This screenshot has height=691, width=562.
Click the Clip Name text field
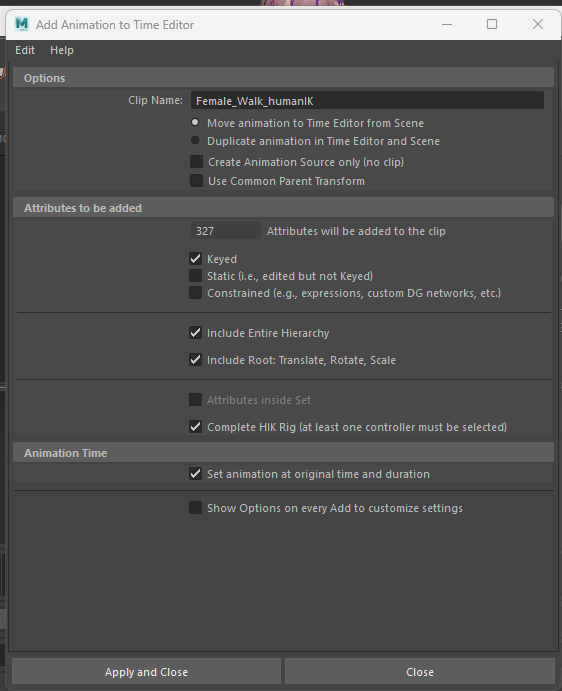[x=367, y=100]
